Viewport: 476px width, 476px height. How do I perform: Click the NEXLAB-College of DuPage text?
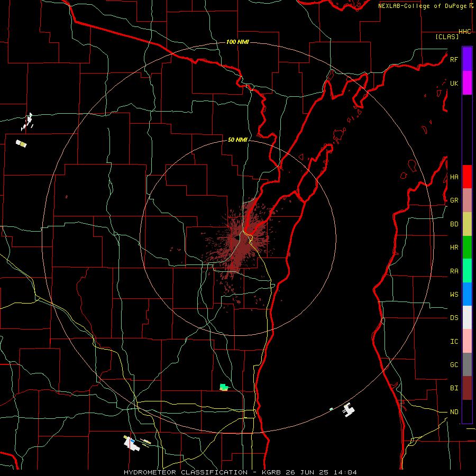(422, 6)
